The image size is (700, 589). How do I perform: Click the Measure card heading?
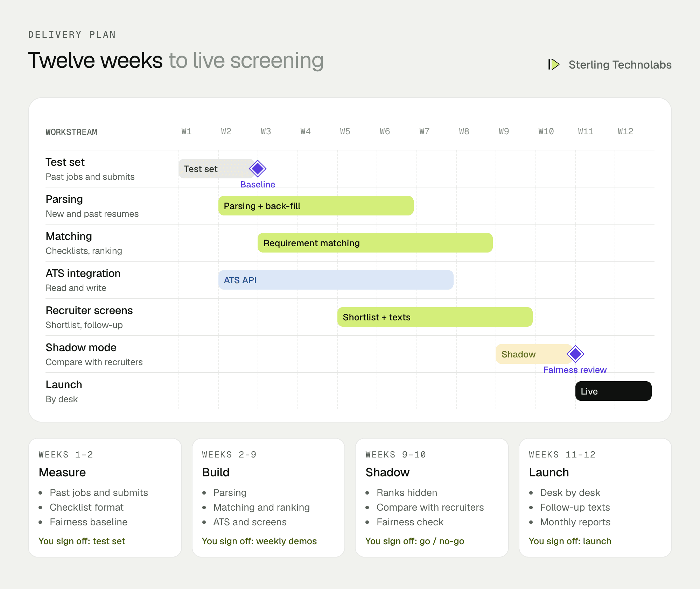click(x=62, y=472)
